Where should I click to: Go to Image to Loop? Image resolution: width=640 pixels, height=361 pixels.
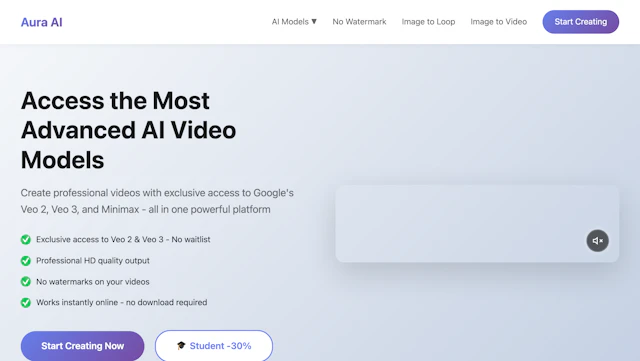click(x=428, y=22)
